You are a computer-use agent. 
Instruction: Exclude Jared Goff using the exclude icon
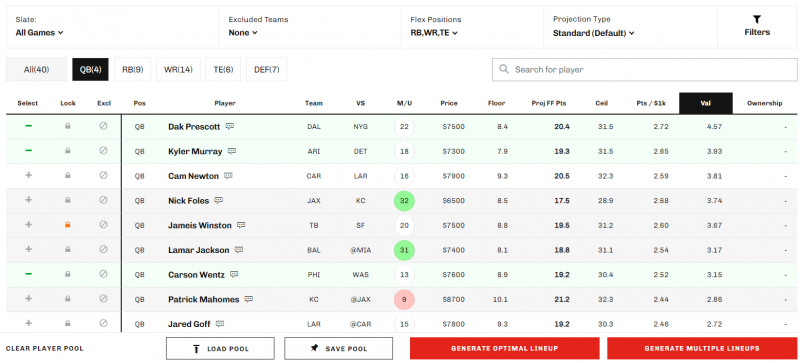coord(104,323)
